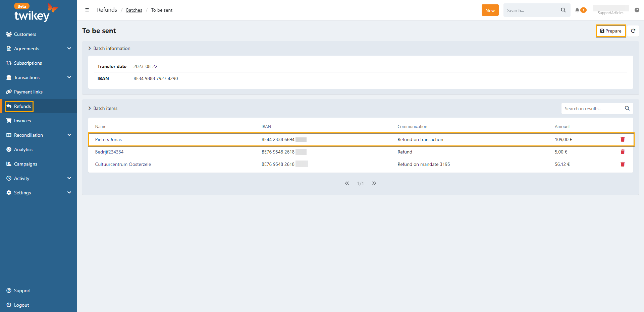Go to the next results page
The height and width of the screenshot is (312, 644).
coord(374,183)
